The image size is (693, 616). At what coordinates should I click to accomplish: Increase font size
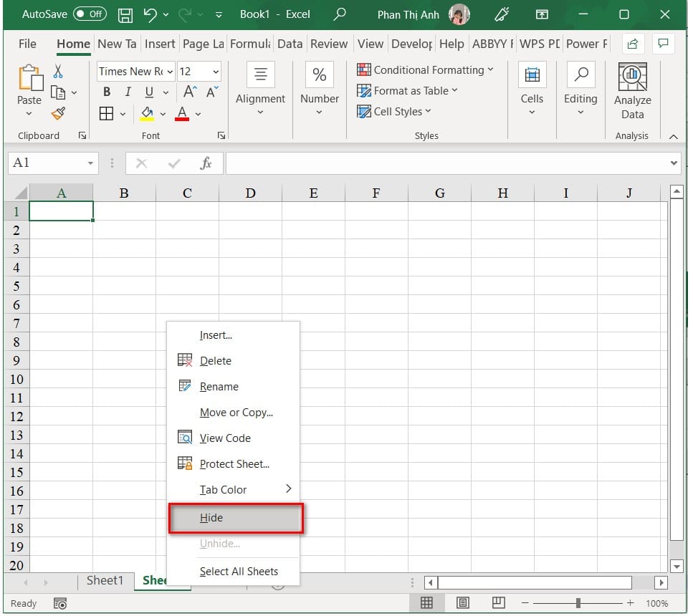click(x=190, y=92)
